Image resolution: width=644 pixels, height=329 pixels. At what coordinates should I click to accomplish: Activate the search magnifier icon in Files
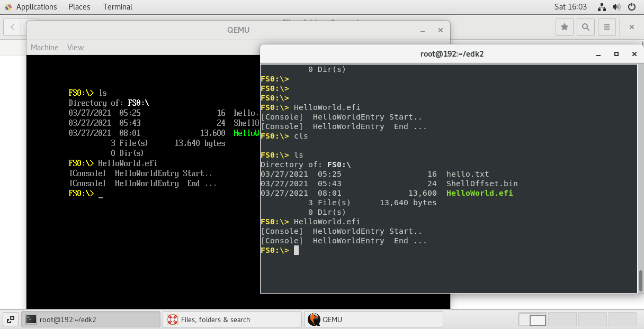coord(585,26)
